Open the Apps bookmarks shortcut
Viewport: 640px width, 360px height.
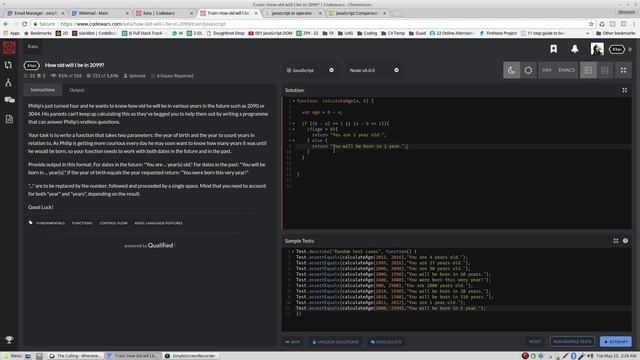11,33
